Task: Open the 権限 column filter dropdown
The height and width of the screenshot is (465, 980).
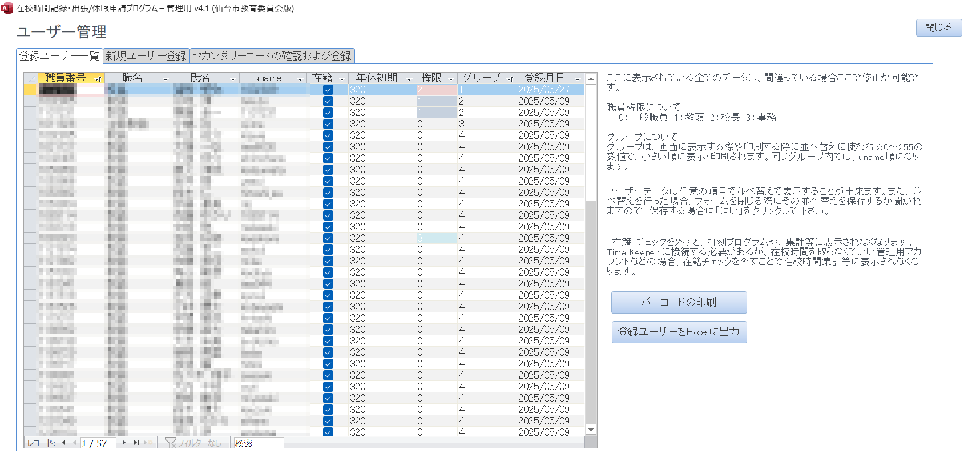Action: [451, 79]
